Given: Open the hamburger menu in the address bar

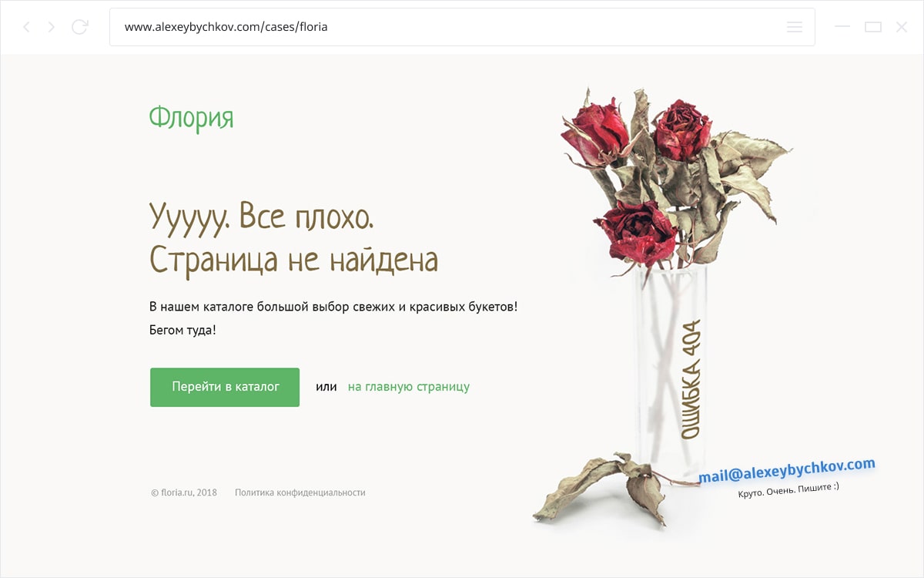Looking at the screenshot, I should (x=795, y=27).
